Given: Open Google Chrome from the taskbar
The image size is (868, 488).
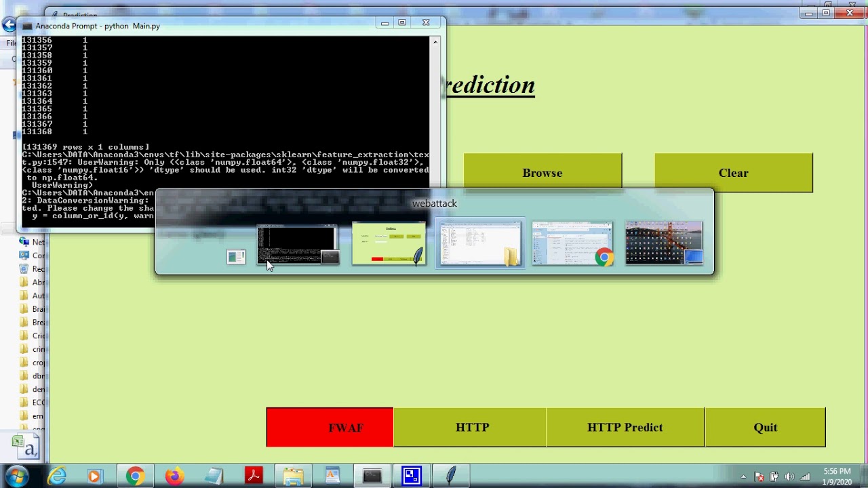Looking at the screenshot, I should pos(135,476).
